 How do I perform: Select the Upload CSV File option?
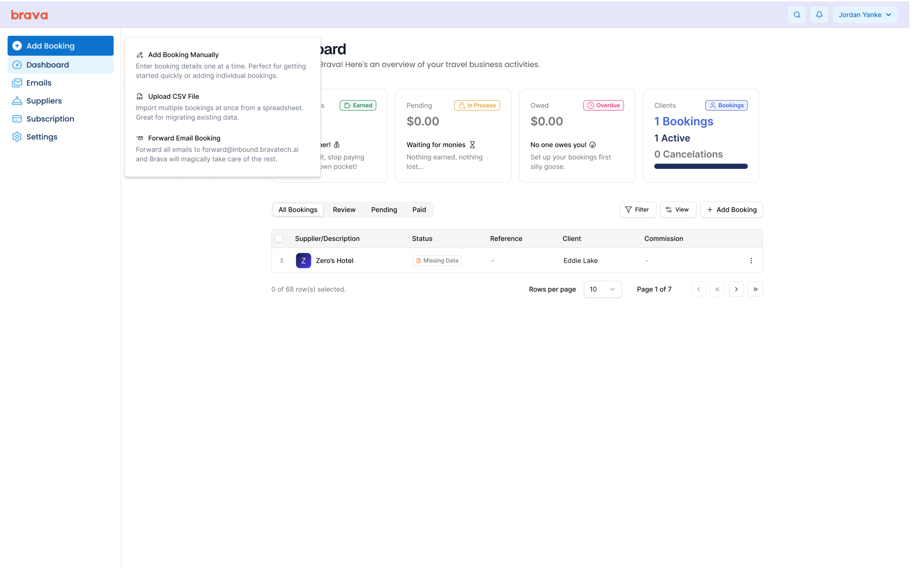tap(174, 96)
